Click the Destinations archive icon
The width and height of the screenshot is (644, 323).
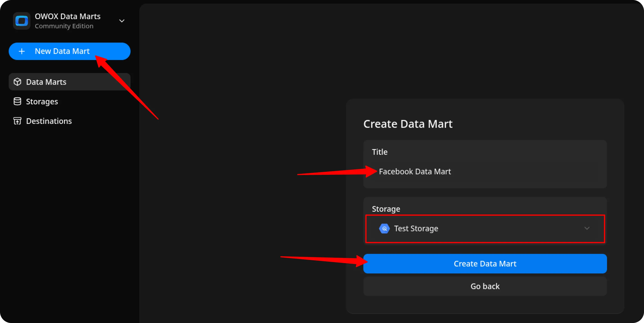click(17, 121)
